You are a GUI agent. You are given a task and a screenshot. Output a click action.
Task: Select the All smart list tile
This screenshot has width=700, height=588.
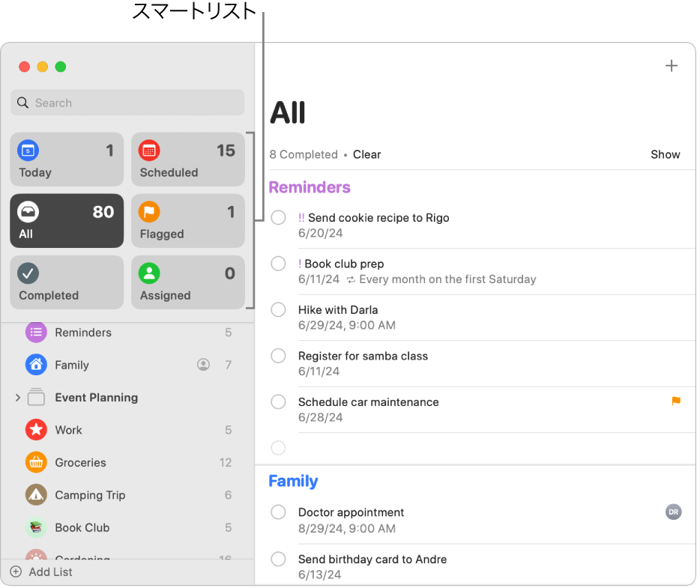point(67,221)
